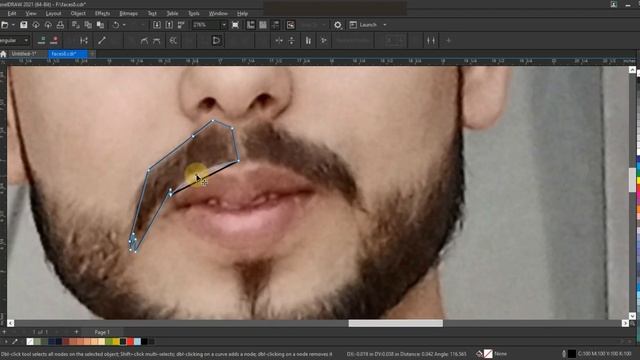Expand the zoom level dropdown
Image resolution: width=640 pixels, height=360 pixels.
[224, 25]
